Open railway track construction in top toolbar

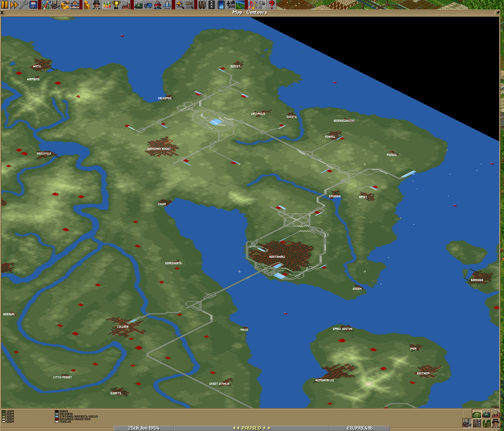[x=202, y=4]
